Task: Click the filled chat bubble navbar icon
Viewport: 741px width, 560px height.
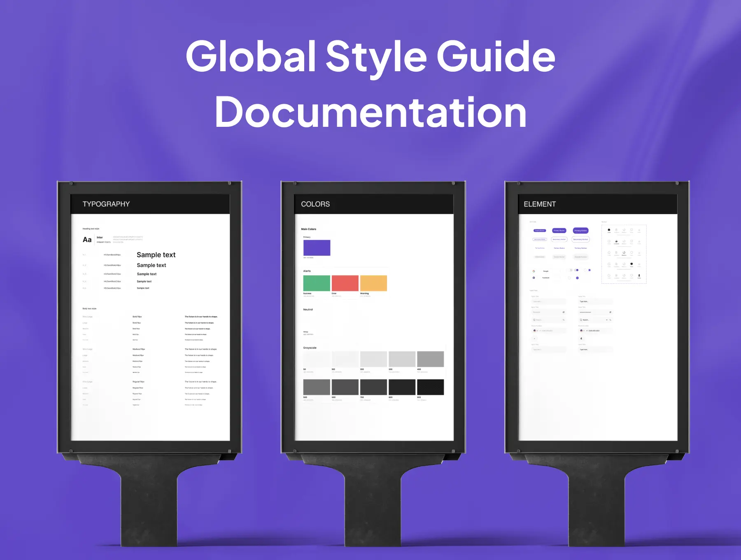Action: click(x=631, y=264)
